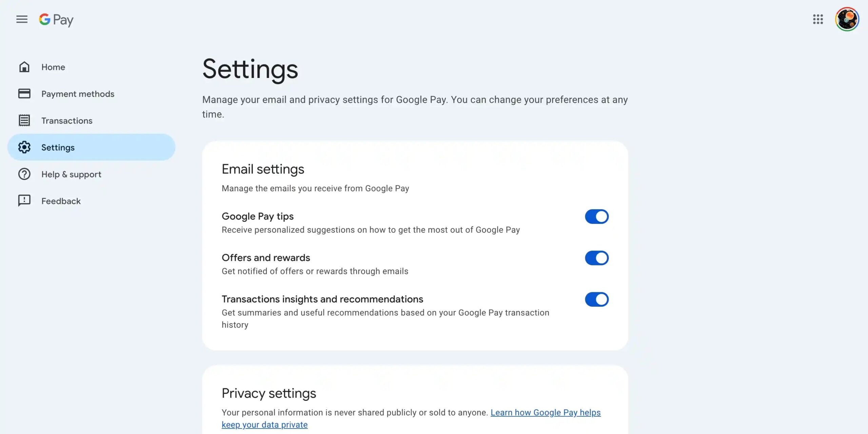868x434 pixels.
Task: Click the transactions list icon
Action: 24,121
